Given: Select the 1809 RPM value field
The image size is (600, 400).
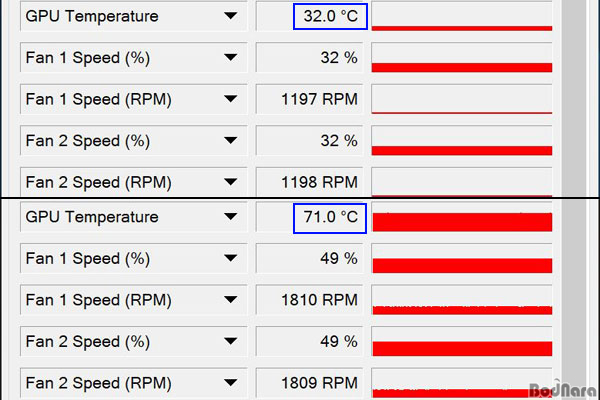Looking at the screenshot, I should [x=312, y=382].
